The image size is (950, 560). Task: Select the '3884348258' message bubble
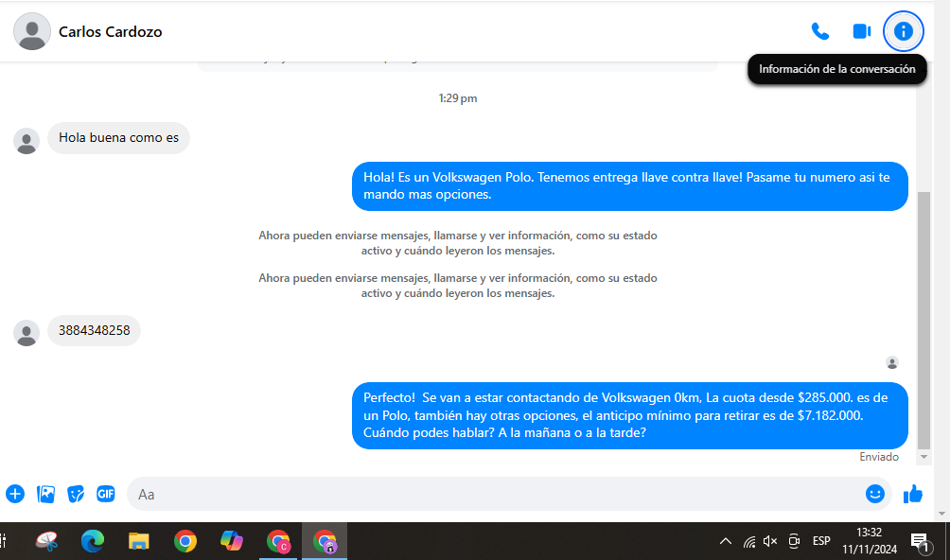pyautogui.click(x=94, y=330)
